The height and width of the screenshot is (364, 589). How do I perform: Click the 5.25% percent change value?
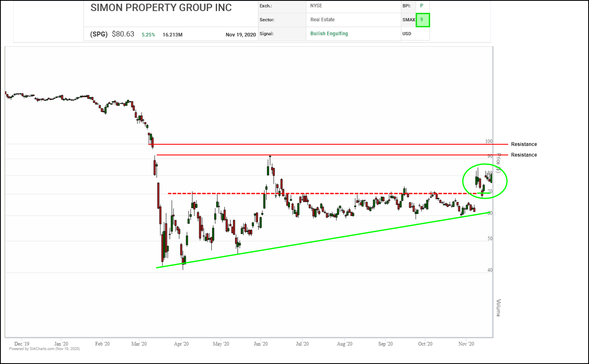point(148,35)
